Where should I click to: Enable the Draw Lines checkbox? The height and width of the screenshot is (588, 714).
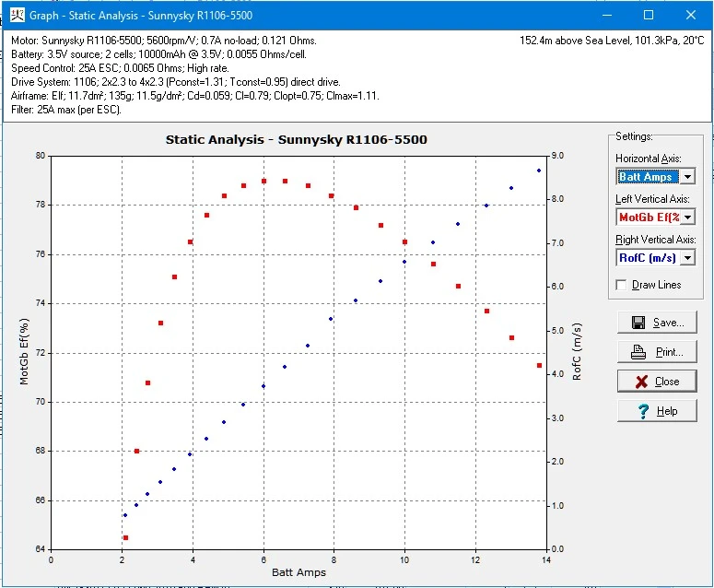[x=622, y=285]
